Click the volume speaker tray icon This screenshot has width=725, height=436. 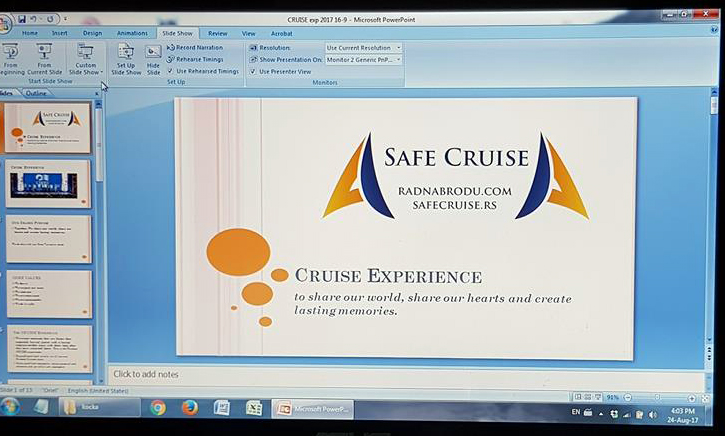pyautogui.click(x=652, y=415)
